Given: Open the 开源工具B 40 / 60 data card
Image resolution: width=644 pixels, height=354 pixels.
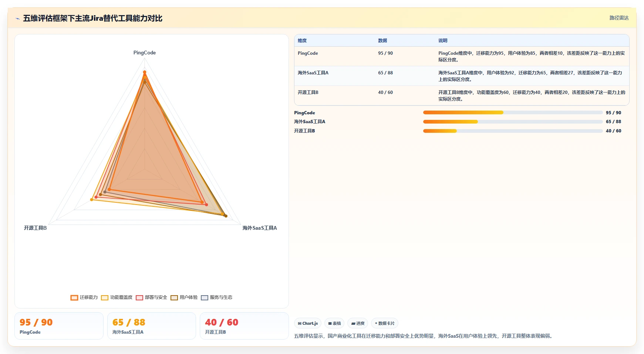Looking at the screenshot, I should point(244,326).
